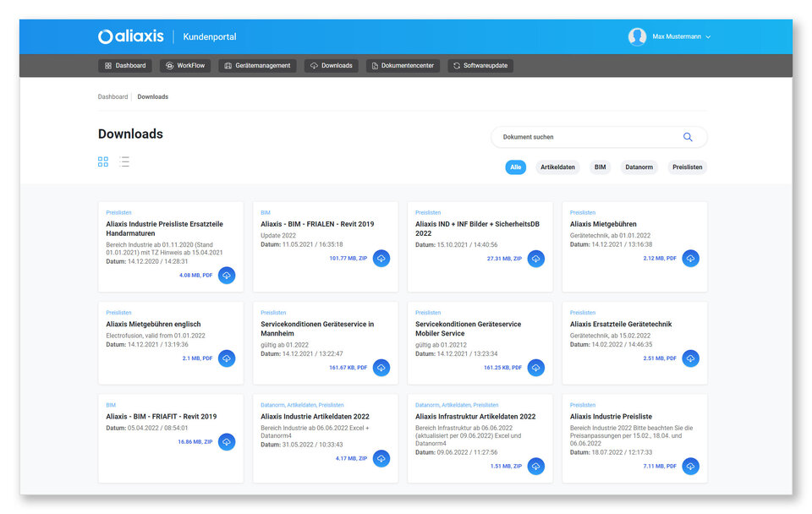812x514 pixels.
Task: Click the Aliaxis logo in header
Action: pyautogui.click(x=129, y=36)
